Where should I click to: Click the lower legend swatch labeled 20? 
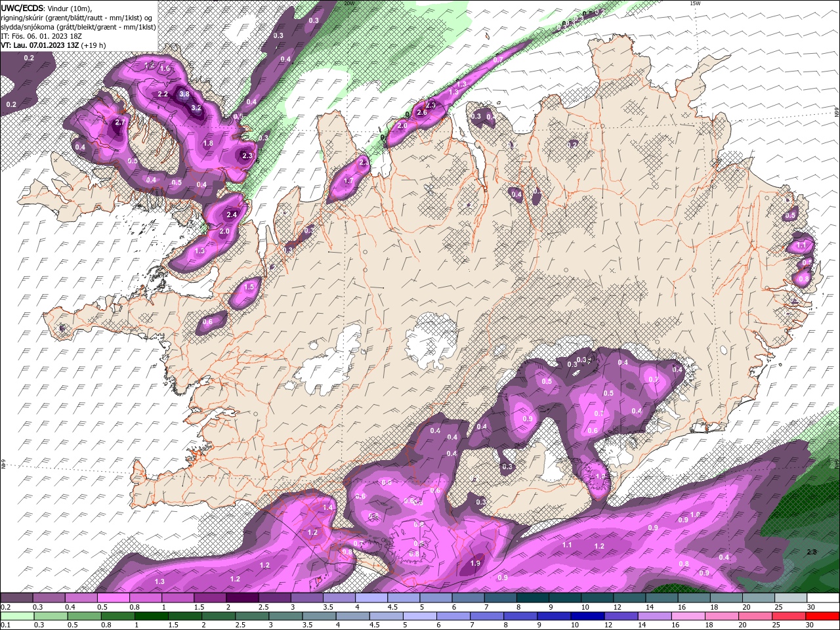tap(755, 616)
